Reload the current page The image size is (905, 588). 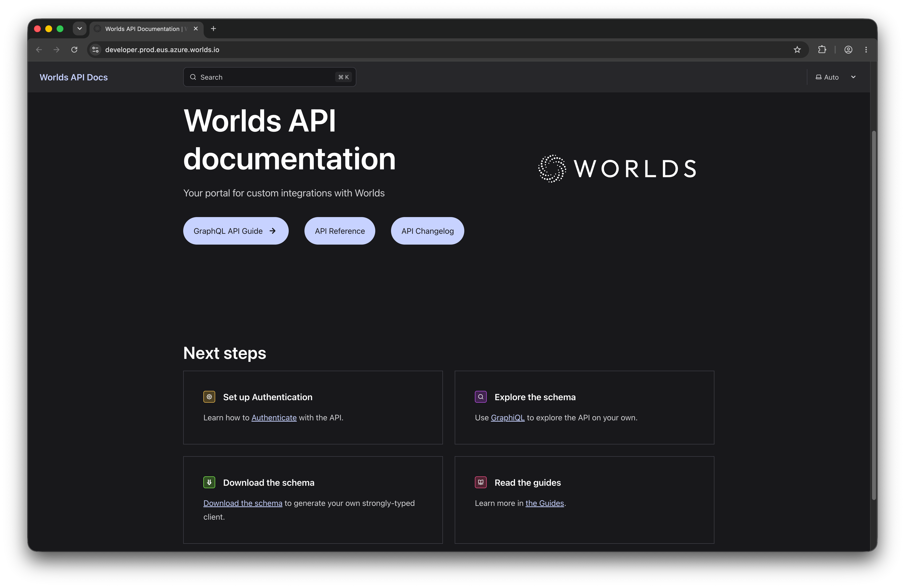[74, 50]
